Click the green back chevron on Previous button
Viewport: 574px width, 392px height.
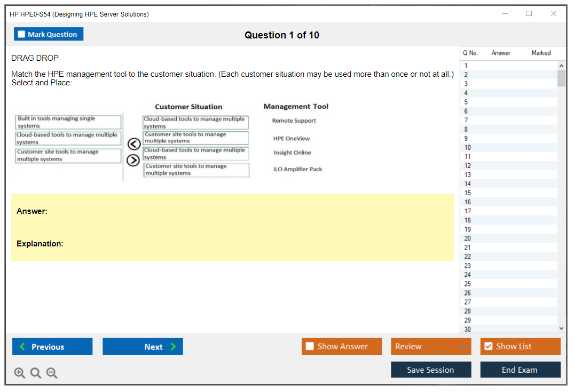pos(22,347)
